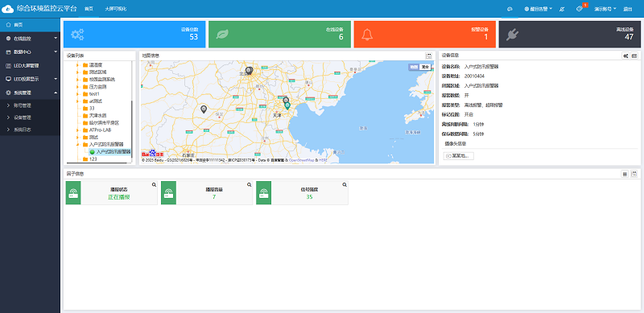Image resolution: width=644 pixels, height=313 pixels.
Task: Expand the LED视屏显示 sidebar menu
Action: (x=30, y=80)
